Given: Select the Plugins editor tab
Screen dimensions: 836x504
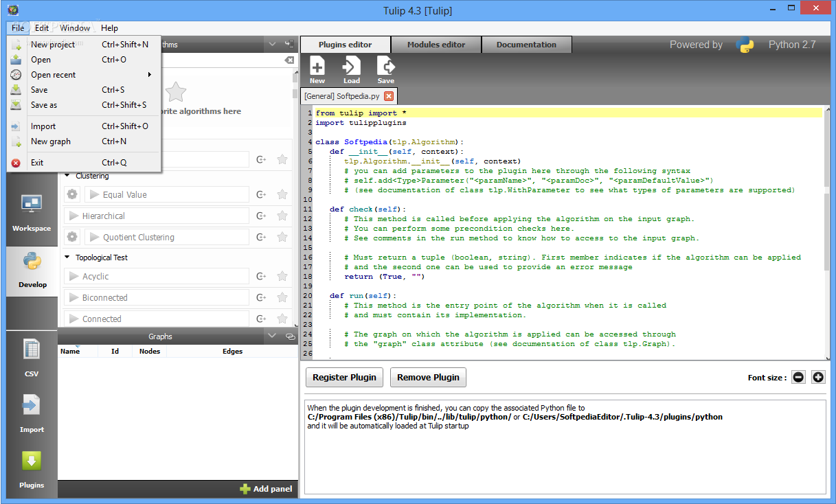Looking at the screenshot, I should tap(345, 45).
